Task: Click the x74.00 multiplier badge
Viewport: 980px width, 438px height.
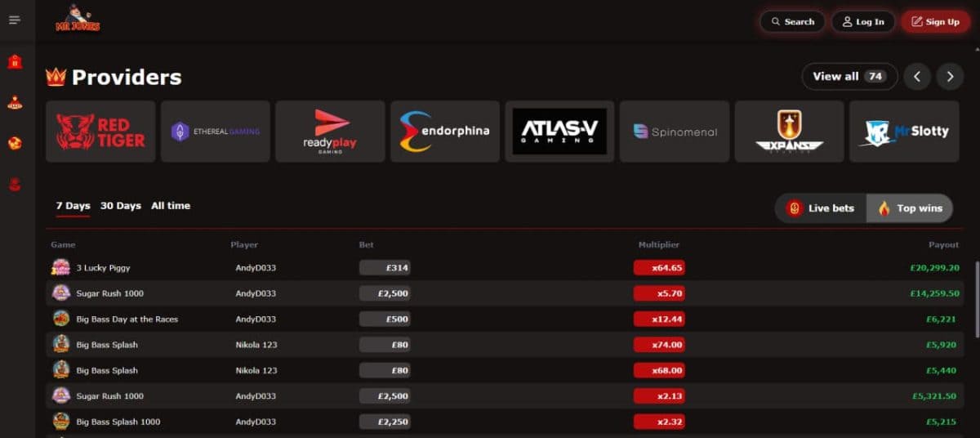Action: click(659, 345)
